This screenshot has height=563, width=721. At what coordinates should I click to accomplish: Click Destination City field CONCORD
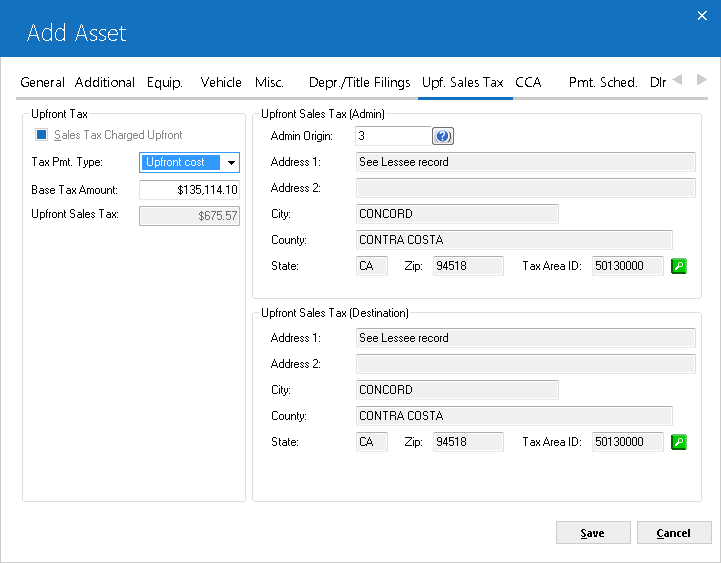[x=457, y=390]
